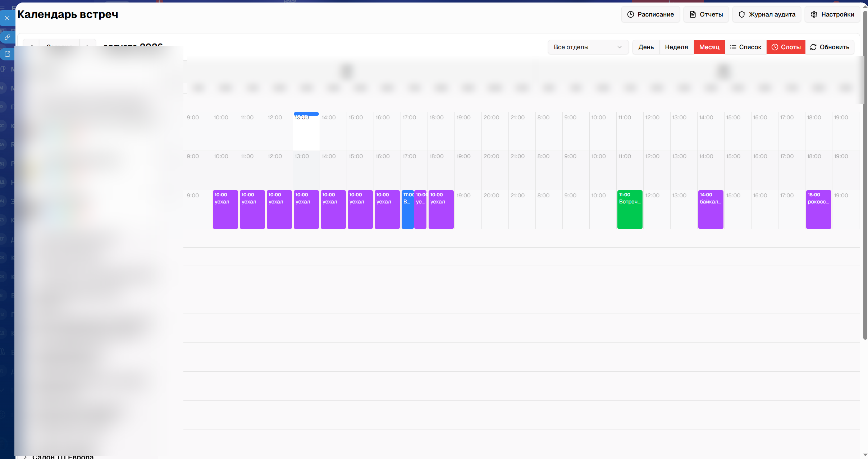The height and width of the screenshot is (459, 868).
Task: Select the Месяц view tab
Action: pyautogui.click(x=709, y=47)
